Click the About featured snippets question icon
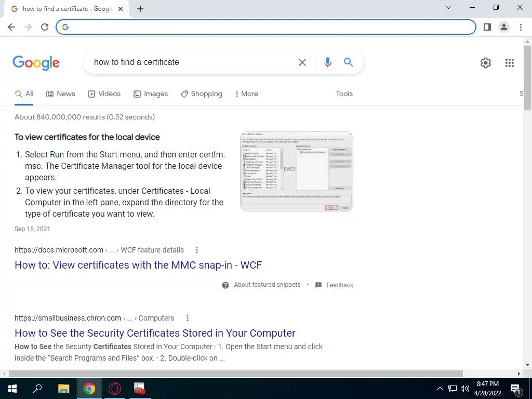The width and height of the screenshot is (532, 399). (225, 285)
